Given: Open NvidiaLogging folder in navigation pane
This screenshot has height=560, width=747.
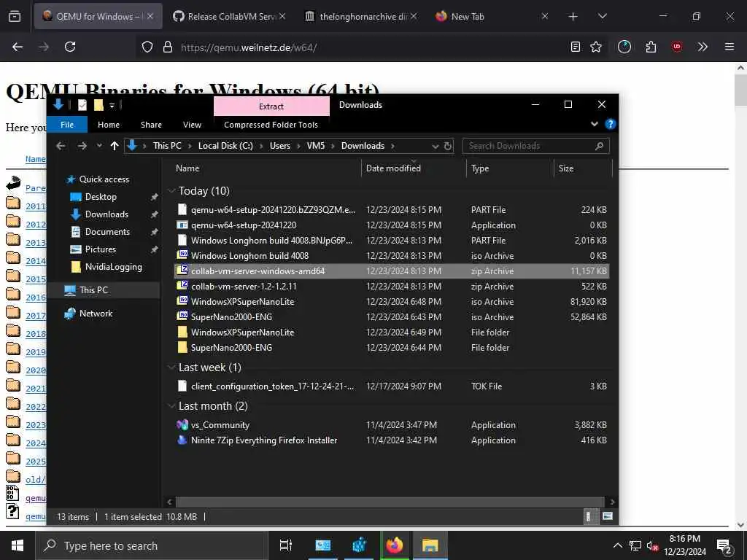Looking at the screenshot, I should [x=113, y=267].
